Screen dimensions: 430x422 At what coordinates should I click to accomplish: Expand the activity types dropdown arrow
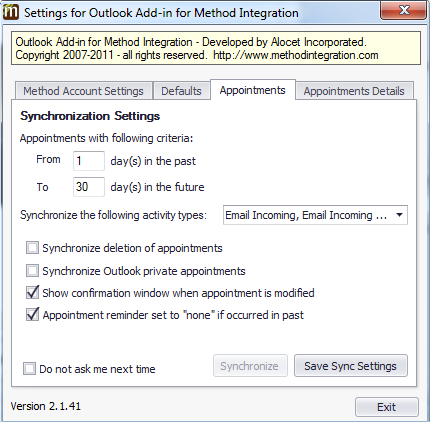point(399,215)
